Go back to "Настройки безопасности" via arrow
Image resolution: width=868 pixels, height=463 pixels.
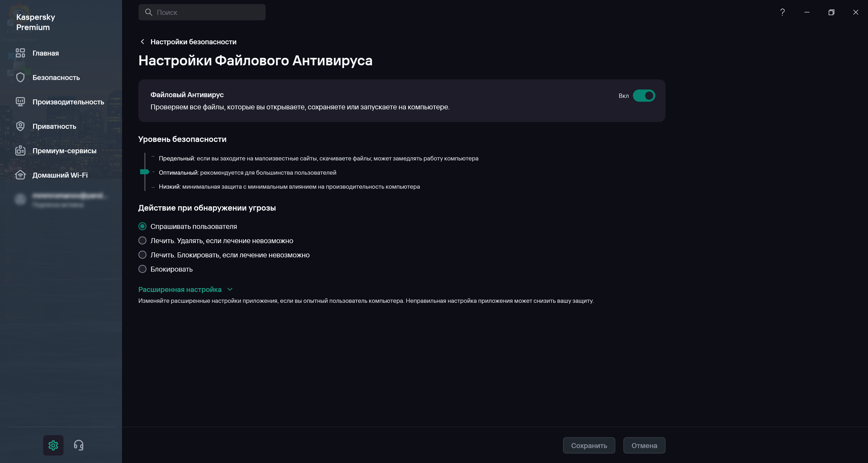143,42
